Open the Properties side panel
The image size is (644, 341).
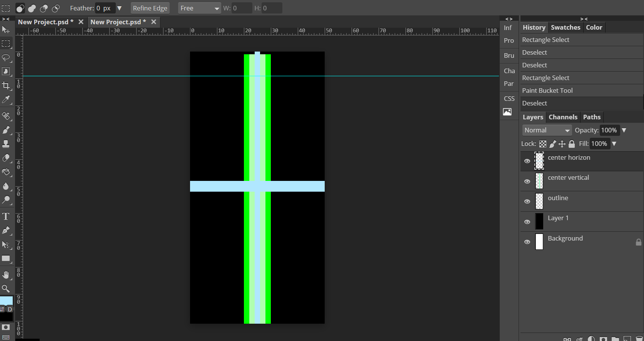(x=509, y=40)
